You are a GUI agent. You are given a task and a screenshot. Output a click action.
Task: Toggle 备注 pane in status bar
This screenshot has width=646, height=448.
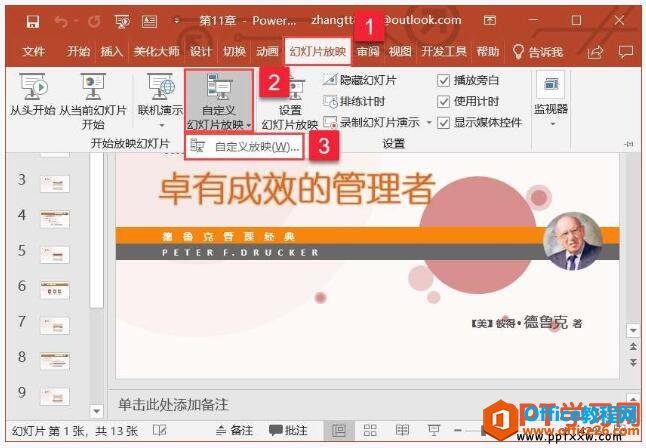(x=234, y=431)
